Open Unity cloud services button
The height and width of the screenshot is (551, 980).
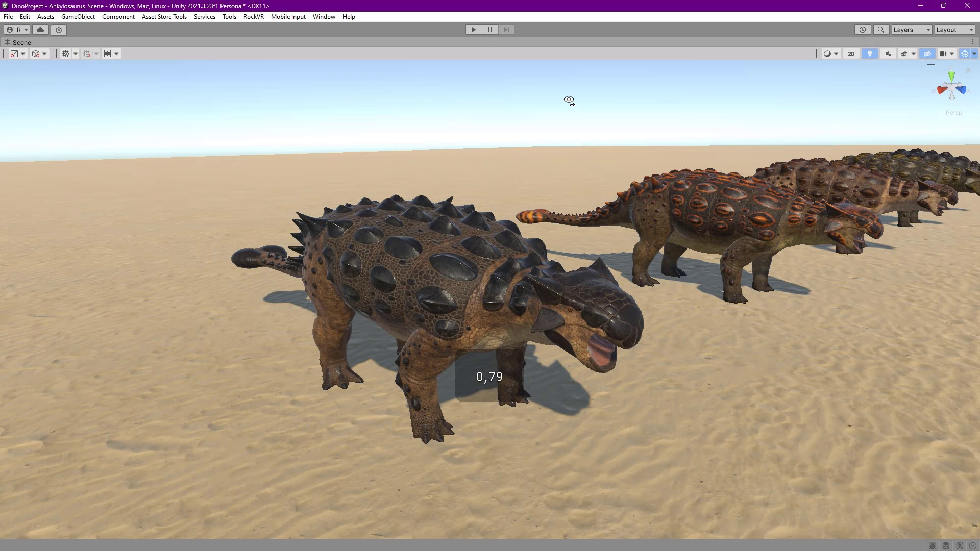(41, 30)
